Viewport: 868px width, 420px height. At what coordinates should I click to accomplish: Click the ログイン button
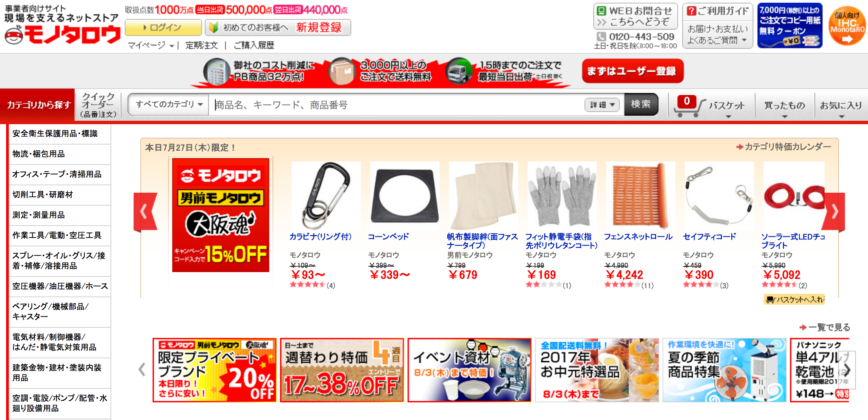coord(163,27)
